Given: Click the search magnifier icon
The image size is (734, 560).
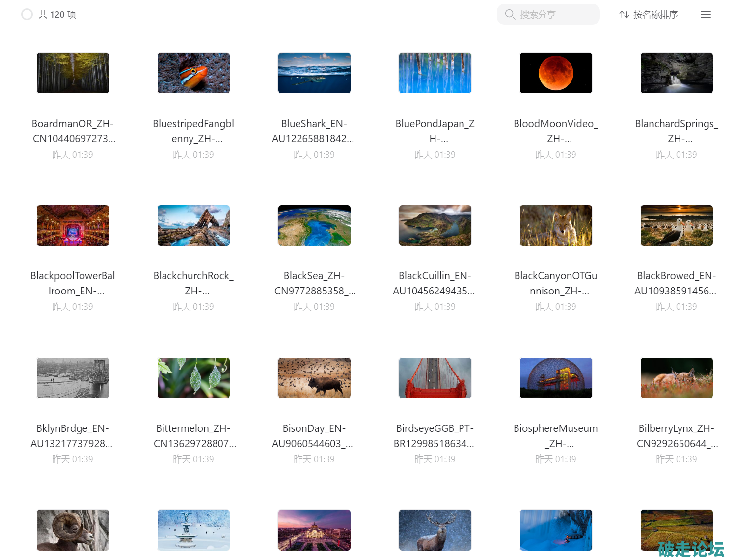Looking at the screenshot, I should 510,15.
